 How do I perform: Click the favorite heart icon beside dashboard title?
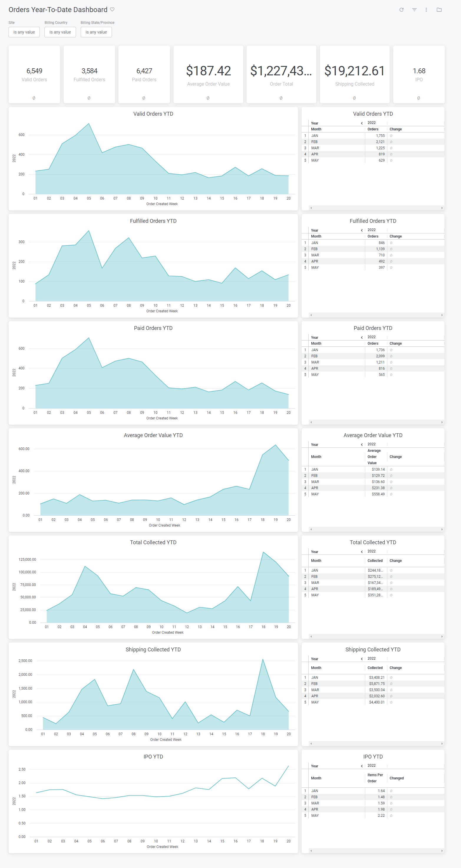pos(112,9)
